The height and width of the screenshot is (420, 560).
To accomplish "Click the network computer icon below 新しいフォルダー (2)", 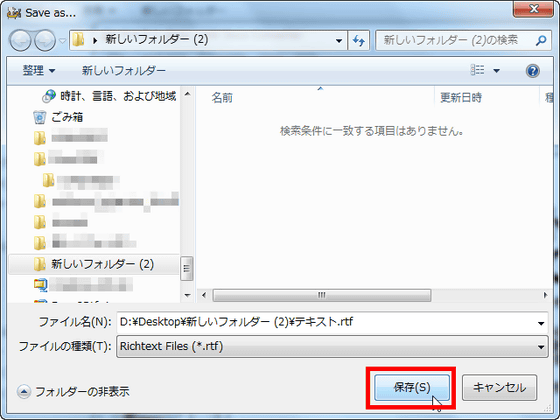I will point(40,284).
